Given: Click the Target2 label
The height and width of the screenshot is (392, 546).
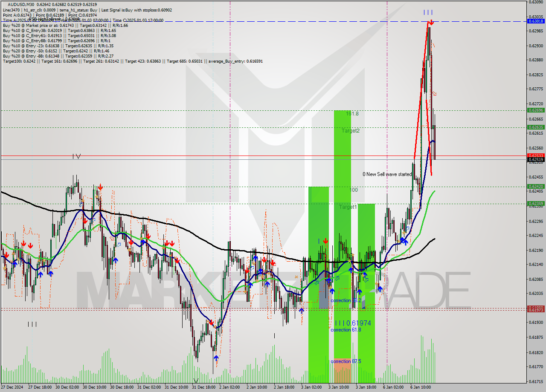Looking at the screenshot, I should (350, 131).
